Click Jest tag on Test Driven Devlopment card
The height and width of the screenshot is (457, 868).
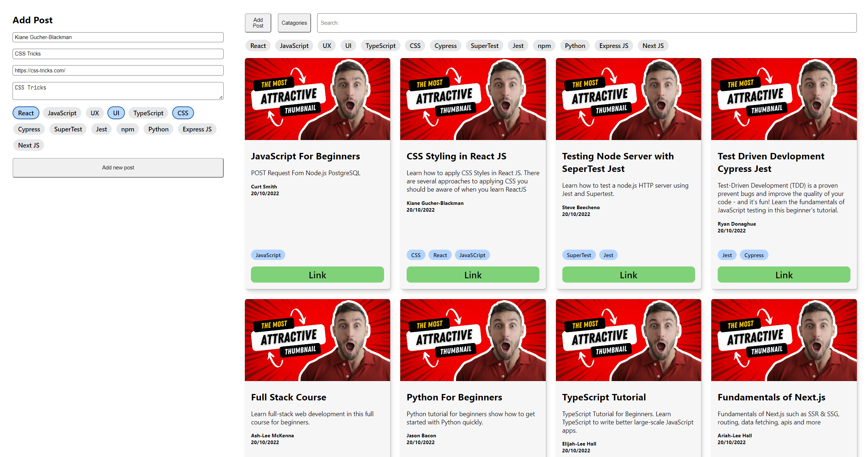tap(727, 255)
